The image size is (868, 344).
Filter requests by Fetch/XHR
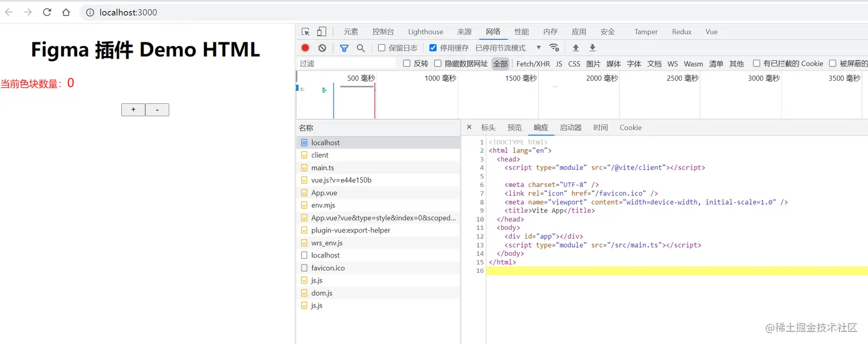533,64
